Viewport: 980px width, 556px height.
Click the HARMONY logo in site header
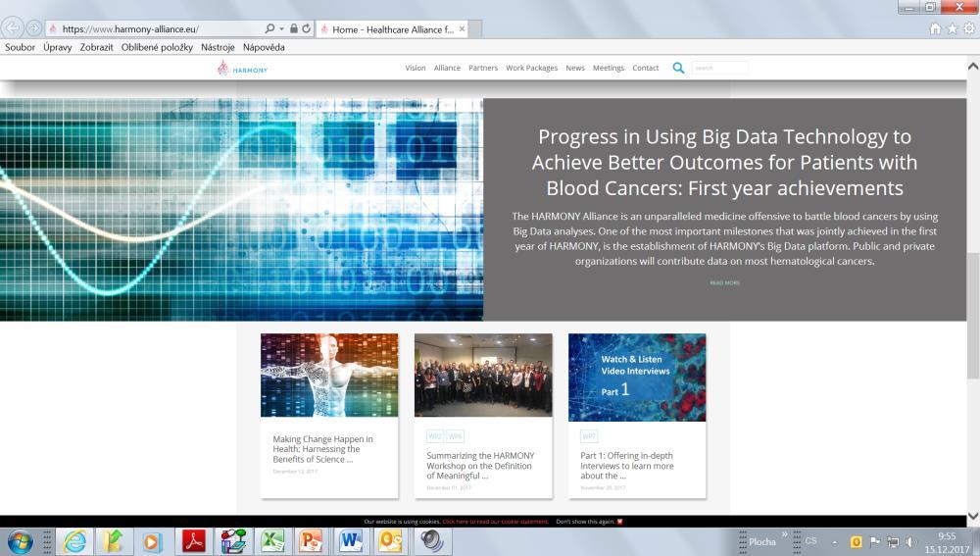pyautogui.click(x=242, y=69)
